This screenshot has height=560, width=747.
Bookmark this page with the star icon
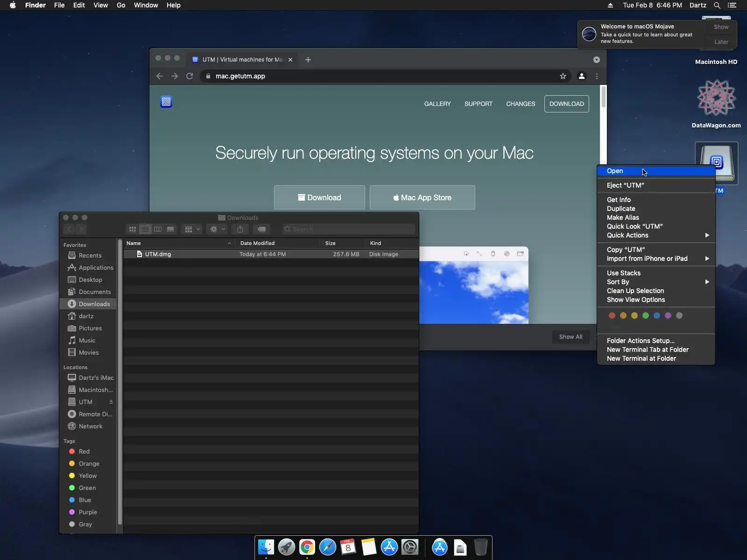[563, 76]
